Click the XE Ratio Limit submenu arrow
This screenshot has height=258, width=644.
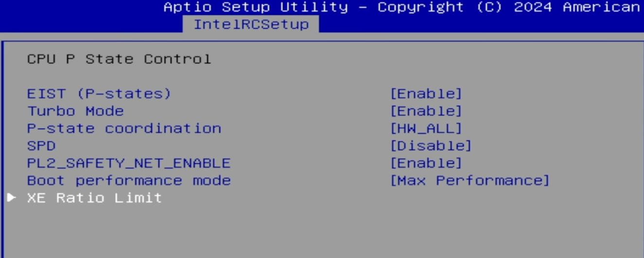(x=12, y=198)
